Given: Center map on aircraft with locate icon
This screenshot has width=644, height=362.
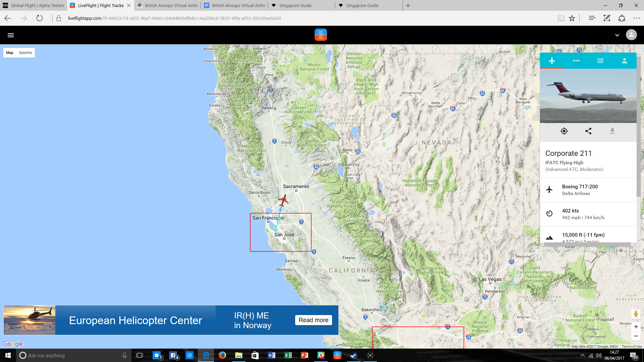Looking at the screenshot, I should [564, 131].
